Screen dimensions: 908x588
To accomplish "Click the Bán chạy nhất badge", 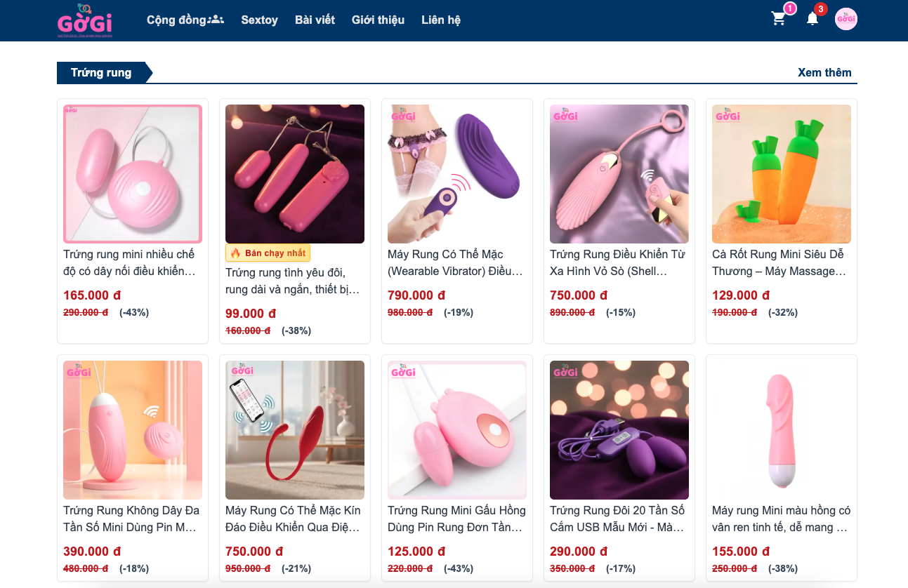I will (x=268, y=253).
